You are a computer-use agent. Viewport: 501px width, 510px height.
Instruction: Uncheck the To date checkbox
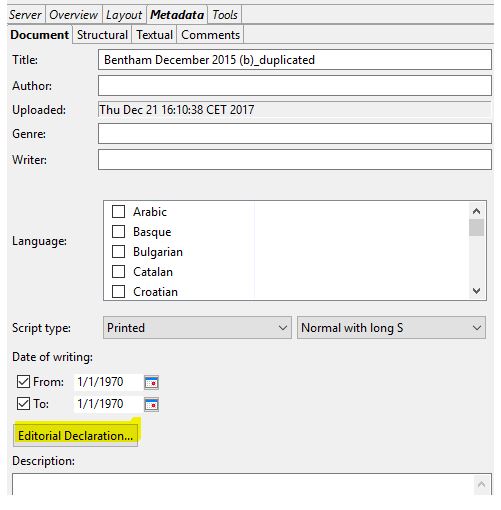[x=23, y=404]
